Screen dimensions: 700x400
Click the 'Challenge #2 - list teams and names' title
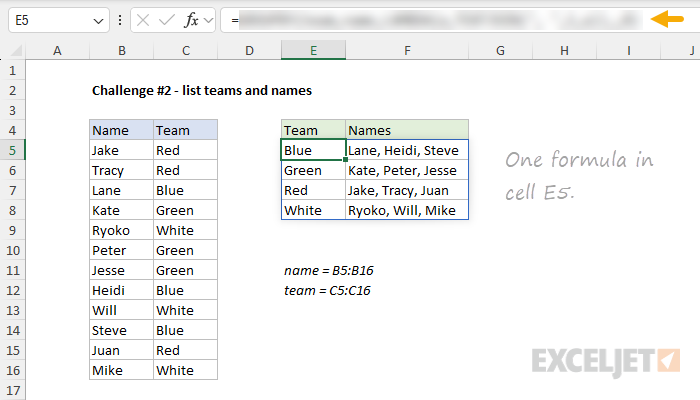(x=202, y=91)
